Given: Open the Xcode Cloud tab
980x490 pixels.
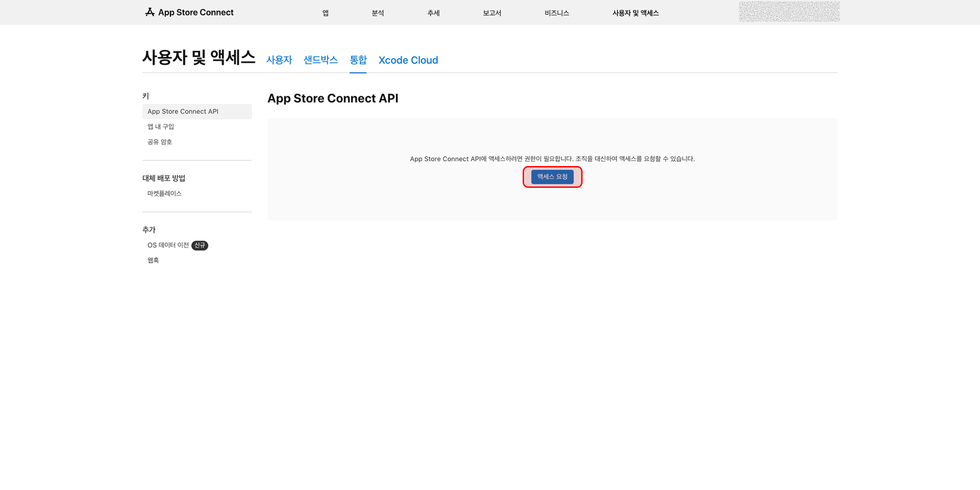Looking at the screenshot, I should [408, 60].
